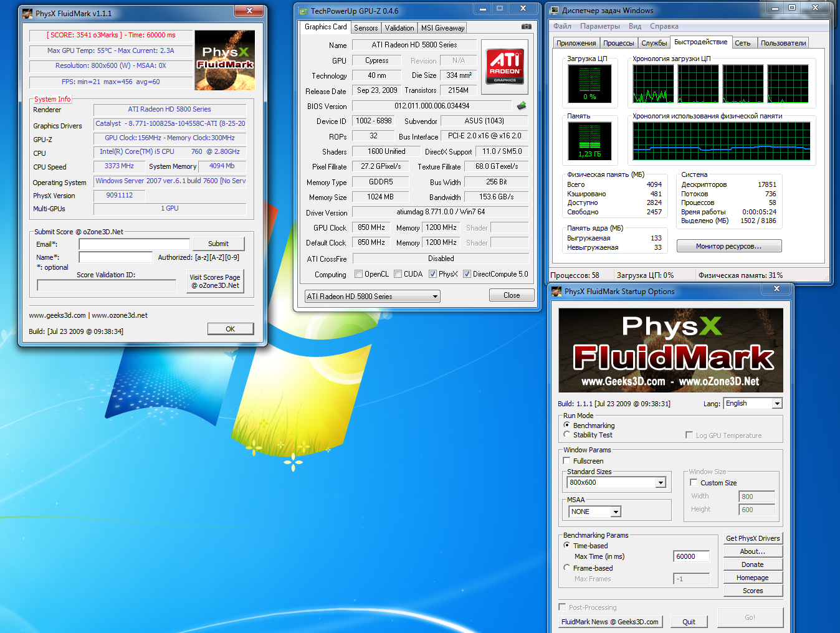The height and width of the screenshot is (633, 840).
Task: Click the FluidMark banner in Startup Options
Action: click(x=671, y=350)
